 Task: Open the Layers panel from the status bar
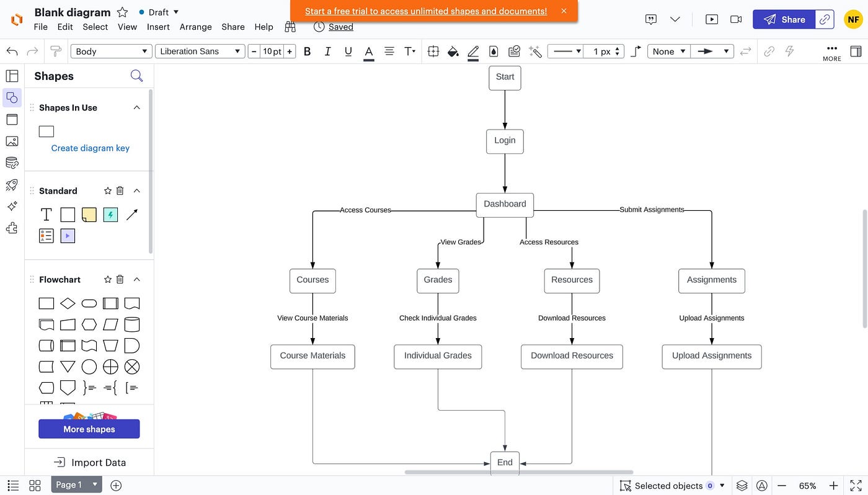(x=742, y=485)
